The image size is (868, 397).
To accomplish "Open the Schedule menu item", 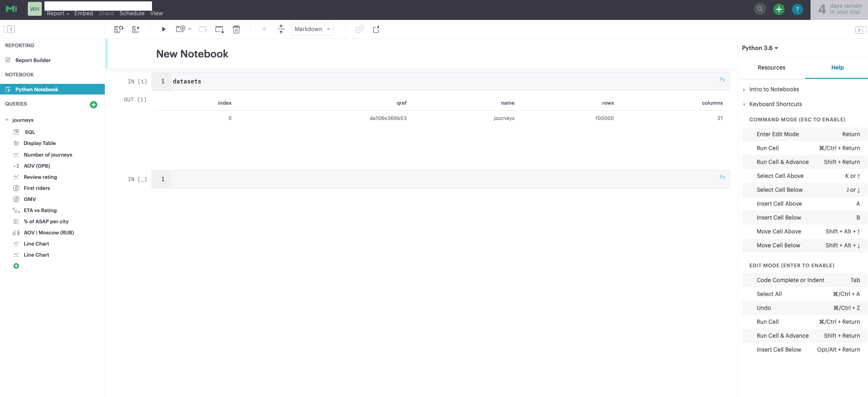I will [x=132, y=13].
